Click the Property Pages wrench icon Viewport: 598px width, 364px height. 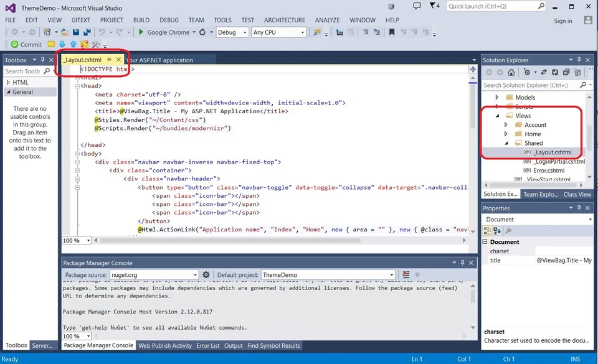508,230
